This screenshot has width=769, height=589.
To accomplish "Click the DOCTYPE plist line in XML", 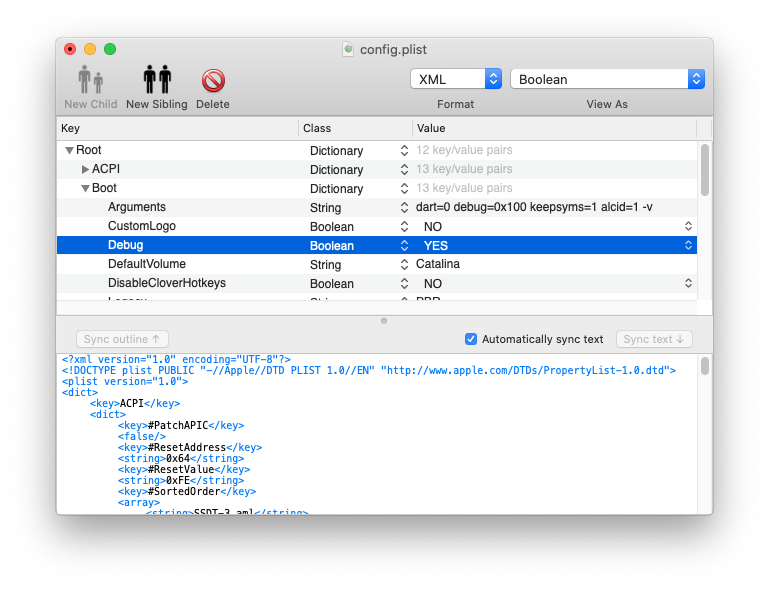I will pos(369,371).
